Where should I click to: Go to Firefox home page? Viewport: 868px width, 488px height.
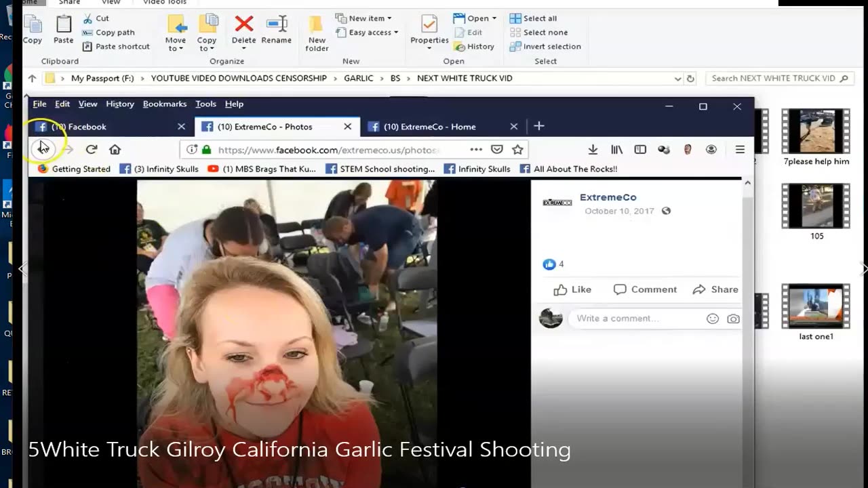click(115, 149)
